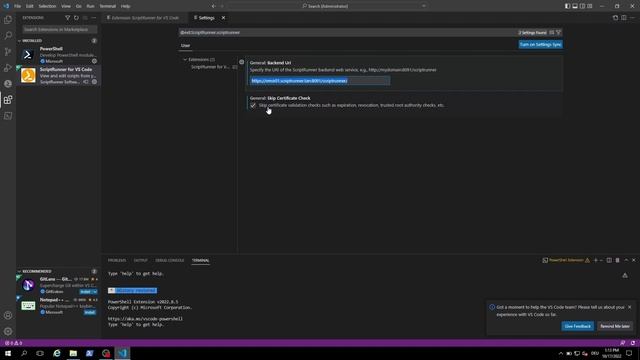This screenshot has width=640, height=360.
Task: Focus the Search Extensions in Marketplace field
Action: (60, 29)
